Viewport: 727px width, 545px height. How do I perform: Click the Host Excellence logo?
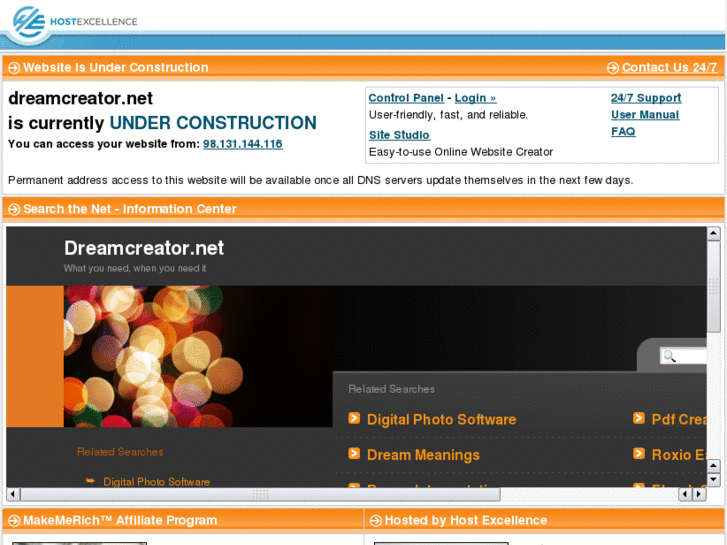[x=74, y=22]
